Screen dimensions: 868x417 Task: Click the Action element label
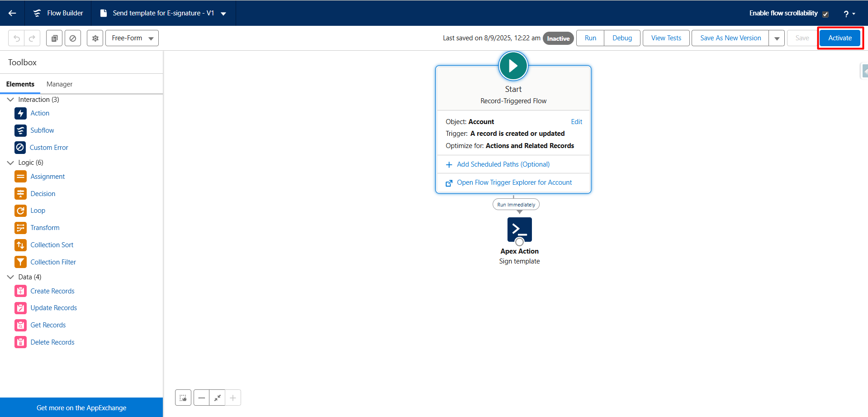click(x=40, y=113)
